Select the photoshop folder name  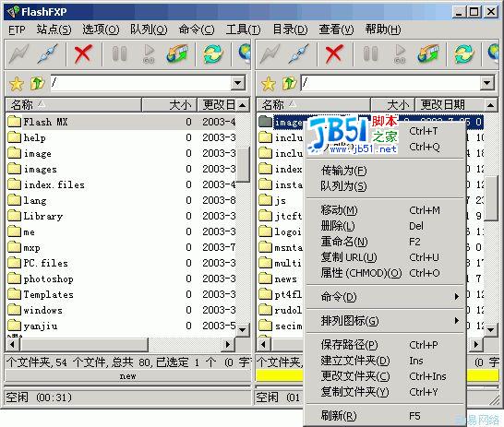tap(49, 279)
